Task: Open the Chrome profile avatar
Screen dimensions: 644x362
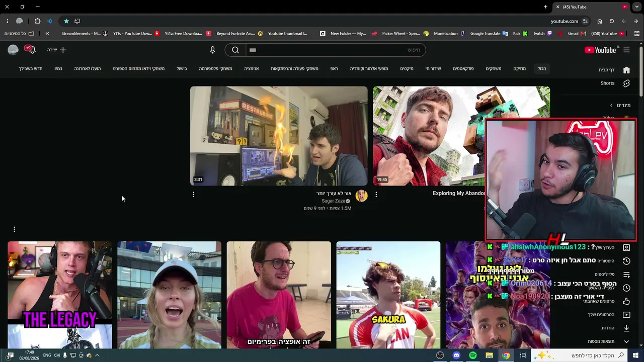Action: (x=20, y=21)
